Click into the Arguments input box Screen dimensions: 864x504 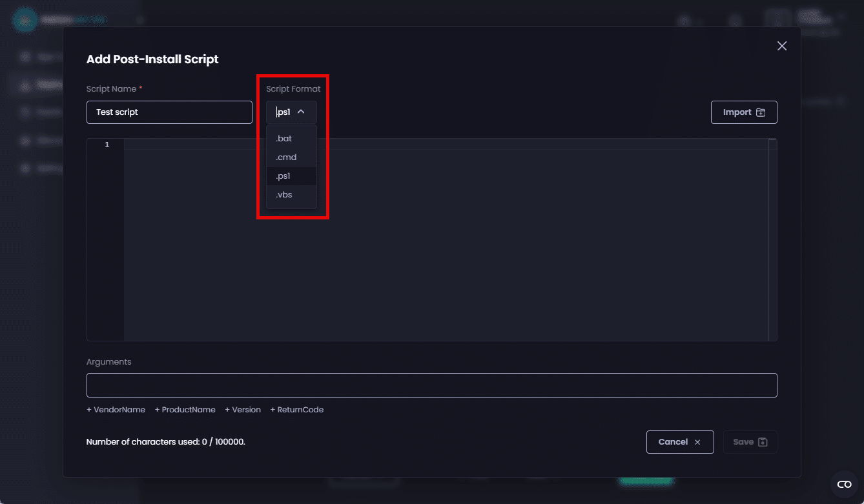[431, 385]
